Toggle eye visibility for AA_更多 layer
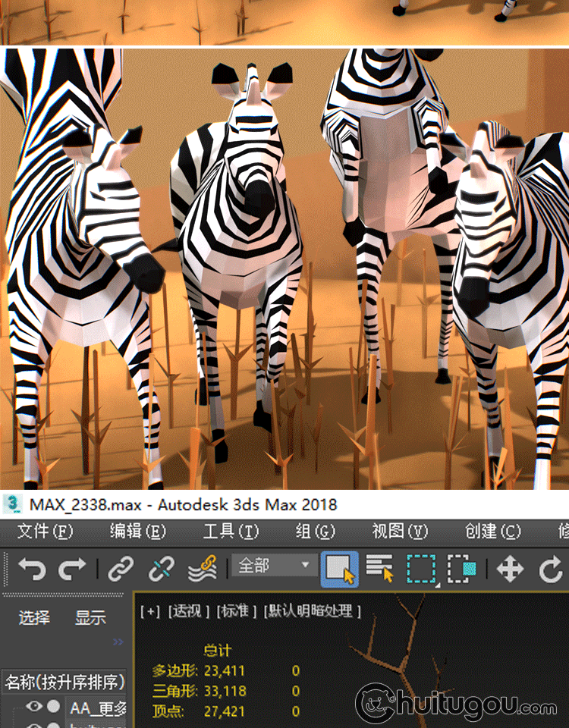The width and height of the screenshot is (569, 728). click(34, 707)
